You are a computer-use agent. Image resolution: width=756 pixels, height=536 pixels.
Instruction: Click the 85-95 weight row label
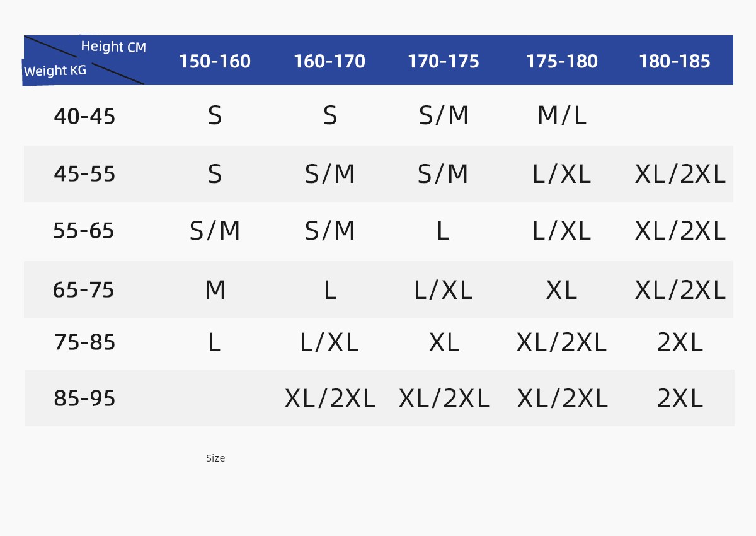click(x=84, y=399)
